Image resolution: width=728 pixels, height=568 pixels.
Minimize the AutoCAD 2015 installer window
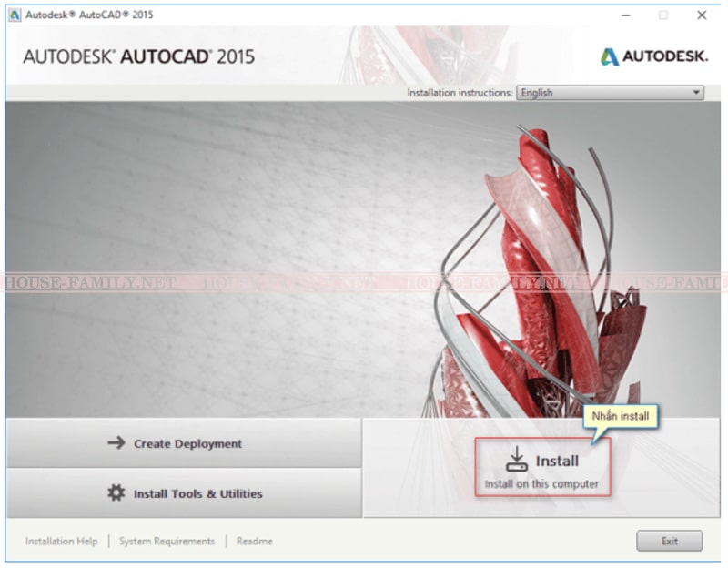point(626,15)
